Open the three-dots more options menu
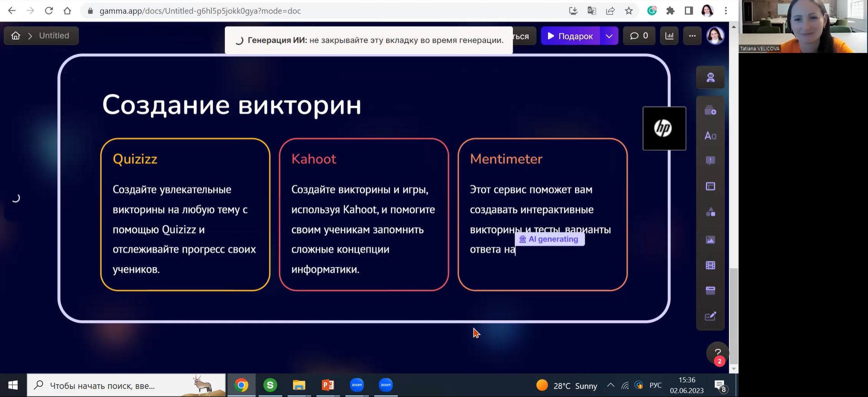 692,36
